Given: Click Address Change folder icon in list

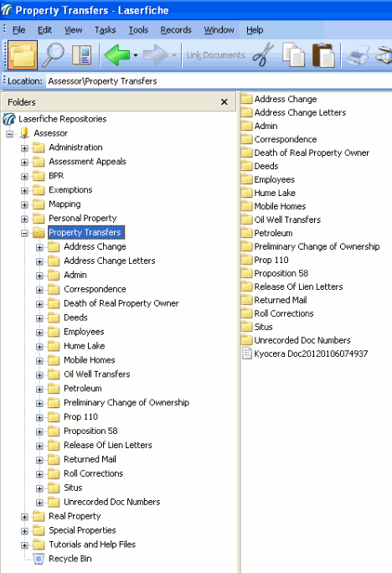Looking at the screenshot, I should (247, 99).
